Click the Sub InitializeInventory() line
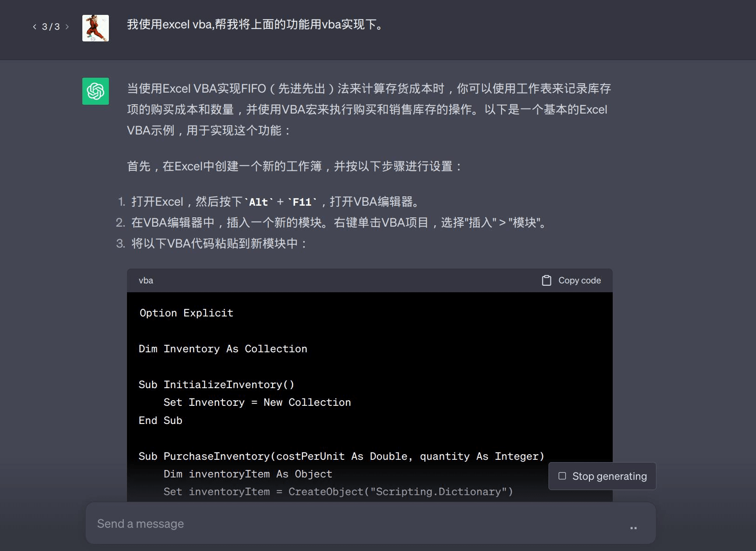Image resolution: width=756 pixels, height=551 pixels. point(216,384)
